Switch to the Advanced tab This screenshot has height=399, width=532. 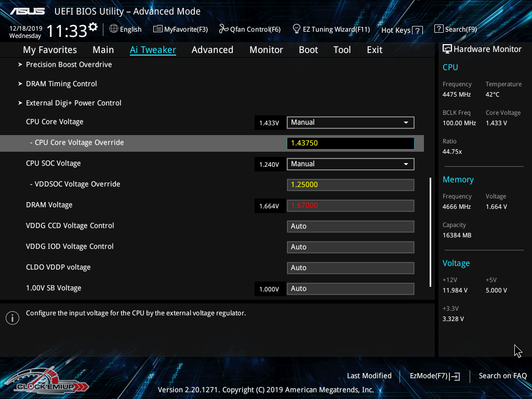212,50
